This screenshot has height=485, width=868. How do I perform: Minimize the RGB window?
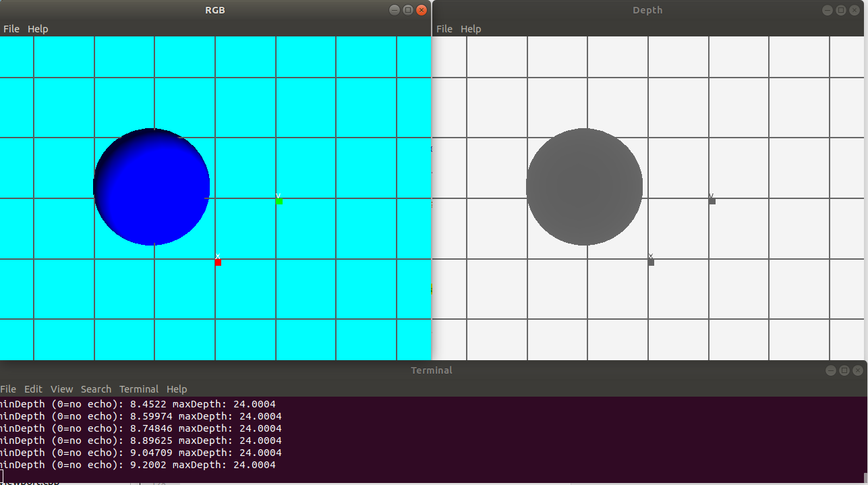pyautogui.click(x=395, y=10)
